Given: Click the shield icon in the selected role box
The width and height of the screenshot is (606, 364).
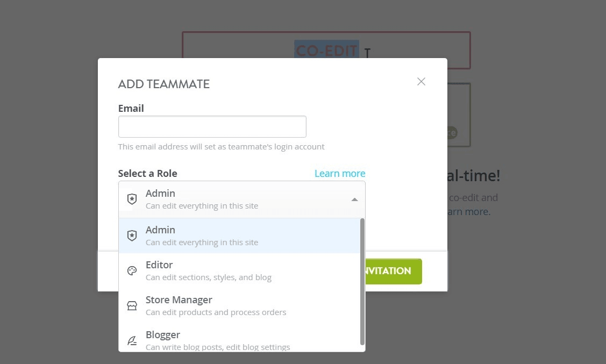Looking at the screenshot, I should coord(132,199).
